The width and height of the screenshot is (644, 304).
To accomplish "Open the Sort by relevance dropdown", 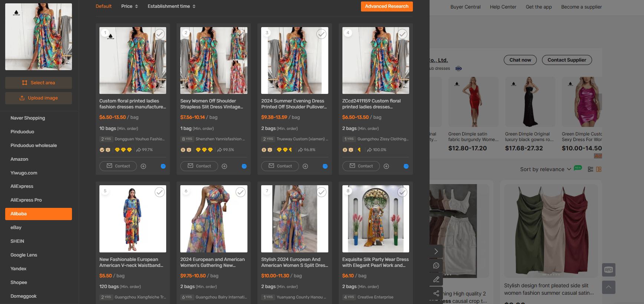I will [x=545, y=169].
